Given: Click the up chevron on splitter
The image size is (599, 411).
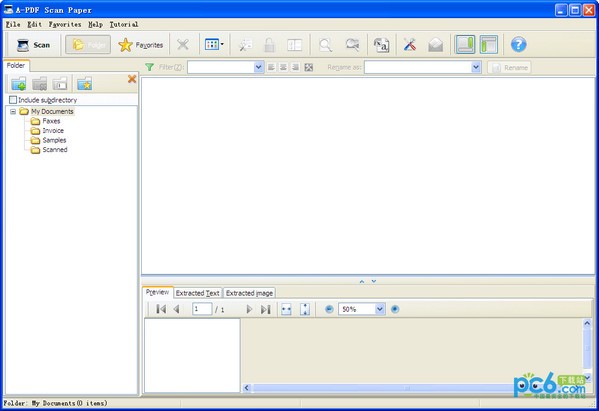Looking at the screenshot, I should (x=362, y=281).
